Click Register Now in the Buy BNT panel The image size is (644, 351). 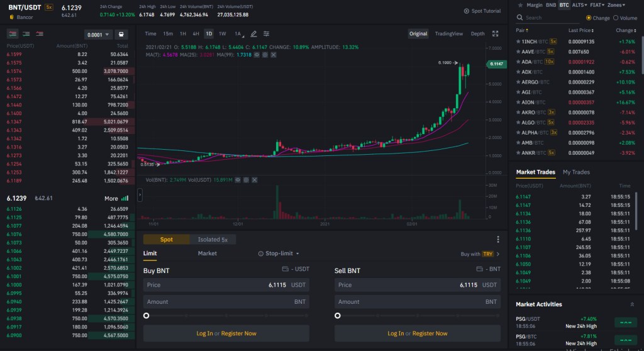click(238, 333)
